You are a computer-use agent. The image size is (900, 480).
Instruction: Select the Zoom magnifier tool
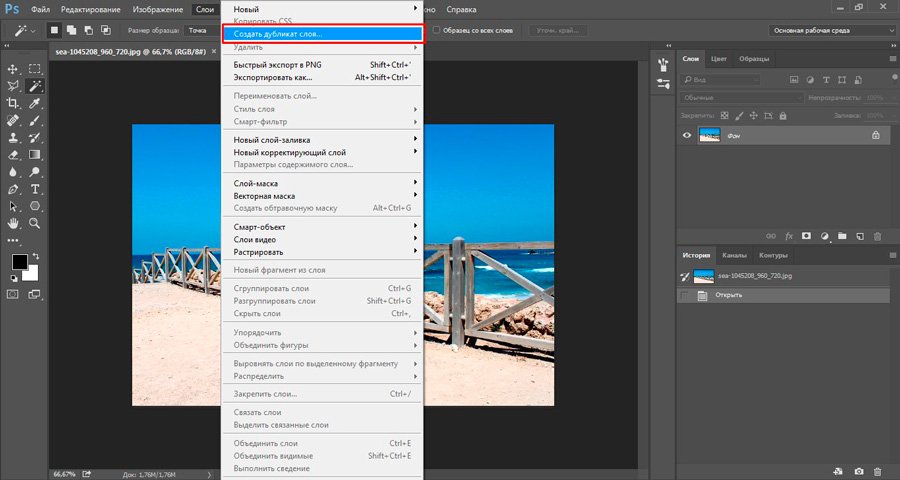pyautogui.click(x=35, y=222)
